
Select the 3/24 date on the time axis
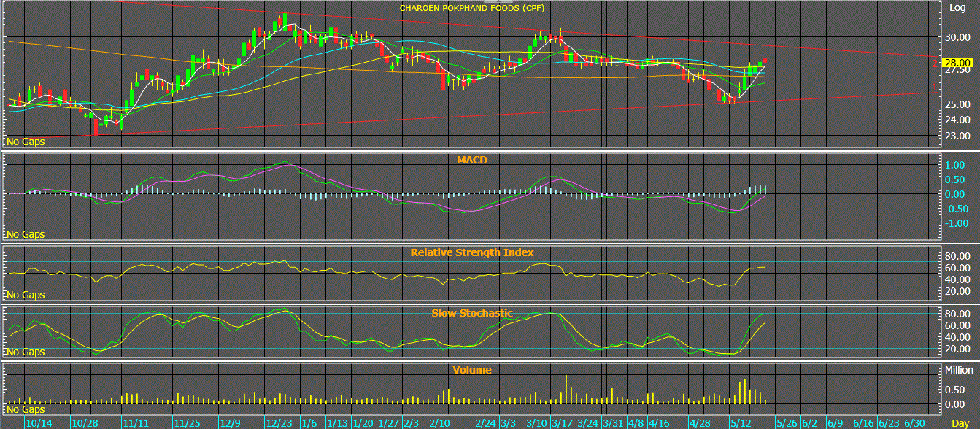pyautogui.click(x=587, y=423)
